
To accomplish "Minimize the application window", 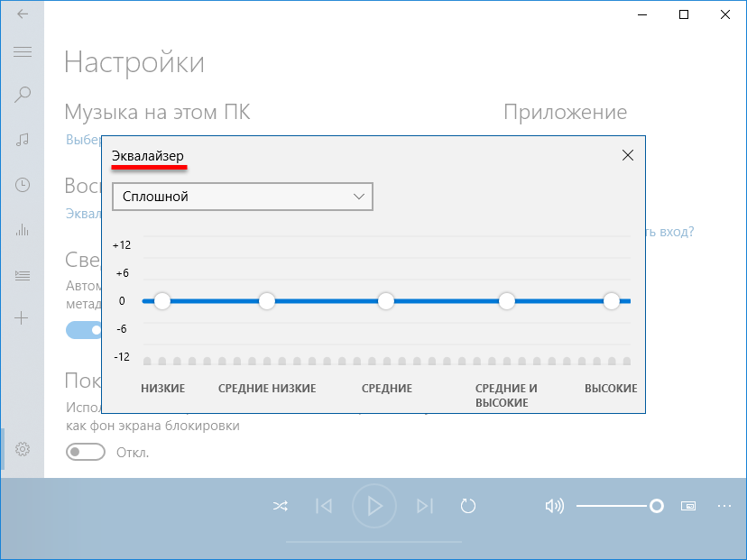I will [x=642, y=14].
